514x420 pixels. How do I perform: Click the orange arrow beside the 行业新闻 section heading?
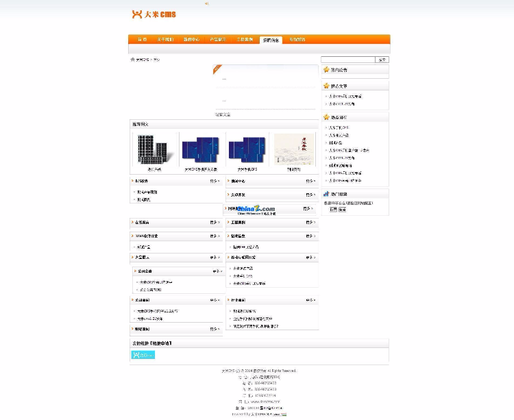[x=228, y=300]
